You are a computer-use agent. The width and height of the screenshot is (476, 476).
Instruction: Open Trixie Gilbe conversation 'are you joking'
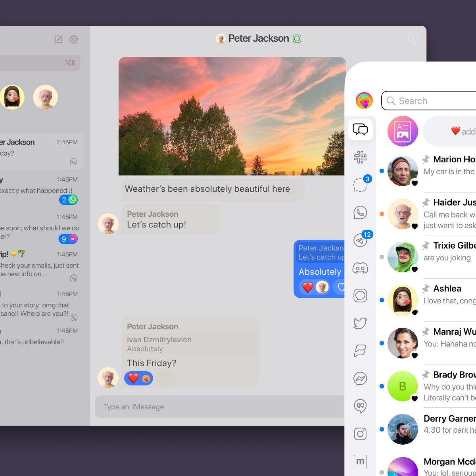(427, 257)
